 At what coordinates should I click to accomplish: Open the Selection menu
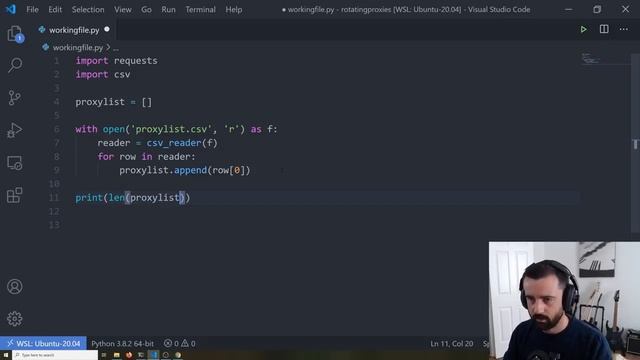coord(88,9)
